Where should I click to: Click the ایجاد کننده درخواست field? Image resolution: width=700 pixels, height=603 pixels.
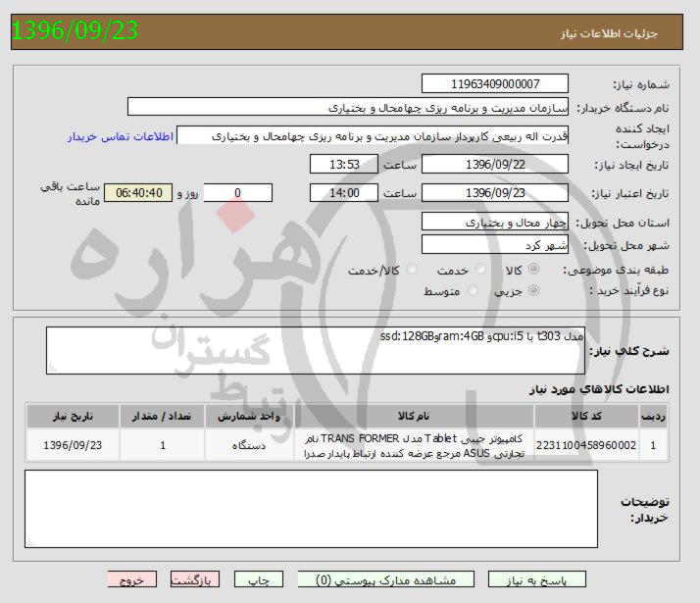tap(373, 135)
